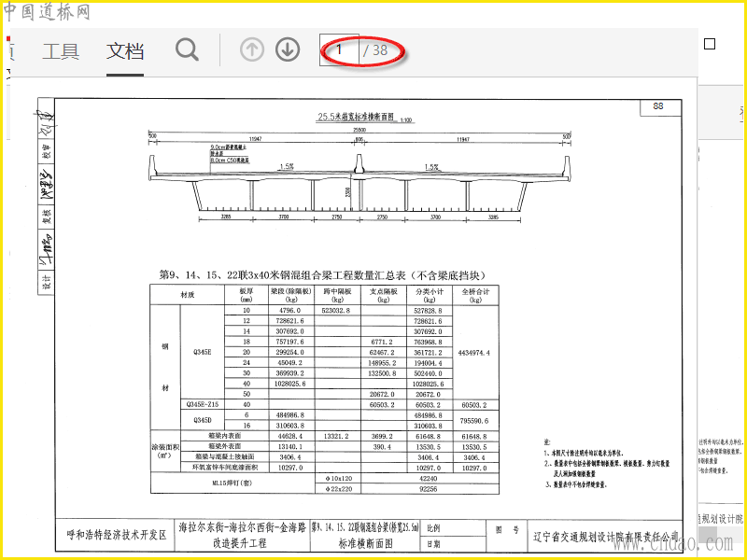Click the bridge total 795590.6
The width and height of the screenshot is (747, 560).
474,421
